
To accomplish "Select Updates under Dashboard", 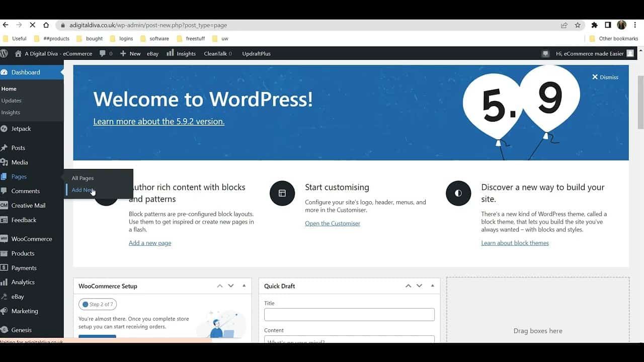I will tap(11, 101).
